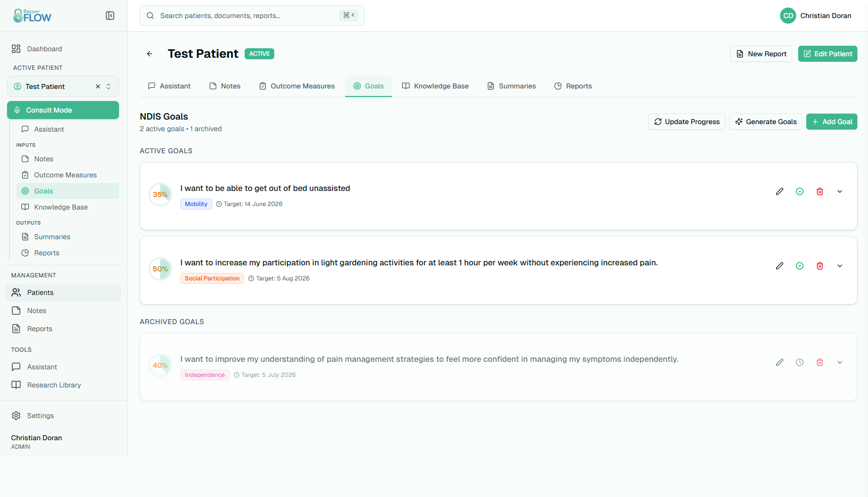The image size is (868, 497).
Task: Mark the bed mobility goal as complete
Action: pyautogui.click(x=800, y=191)
